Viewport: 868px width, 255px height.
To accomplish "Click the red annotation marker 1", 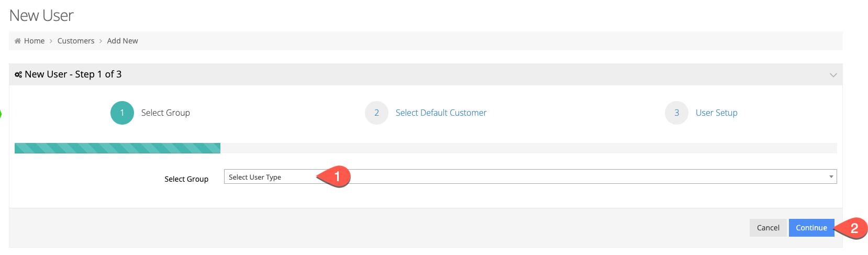I will (x=334, y=177).
